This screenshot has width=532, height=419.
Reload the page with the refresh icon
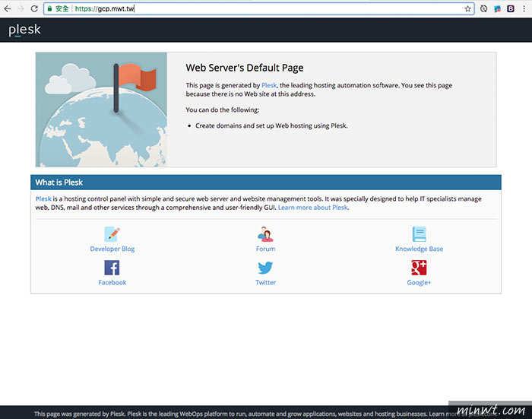[x=34, y=8]
